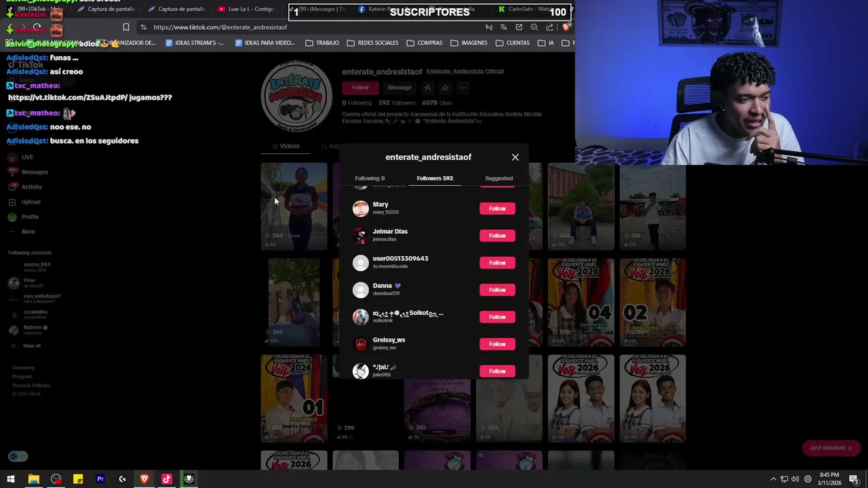
Task: Open Jeimar Dias profile avatar
Action: click(x=361, y=235)
